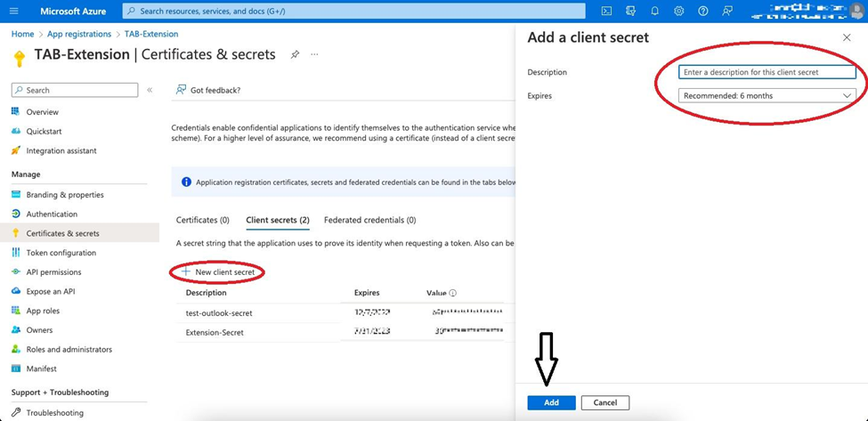Open the Directories and subscriptions filter icon
The width and height of the screenshot is (868, 421).
coord(630,11)
